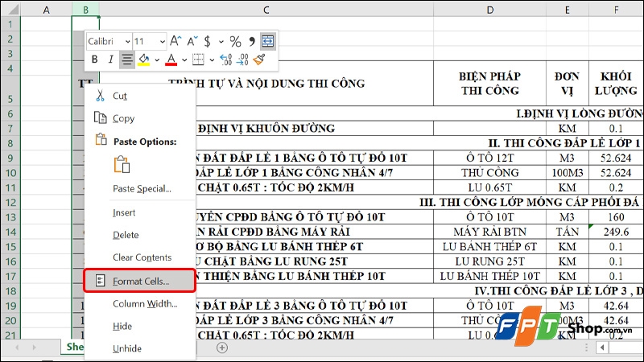Click cell 'LU RUNG 25T'
The width and height of the screenshot is (644, 362).
click(x=490, y=261)
